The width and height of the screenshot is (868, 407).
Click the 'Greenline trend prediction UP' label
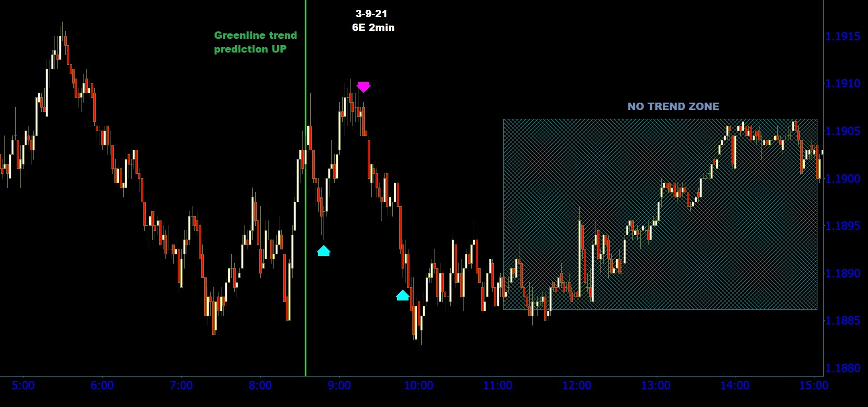pyautogui.click(x=255, y=42)
